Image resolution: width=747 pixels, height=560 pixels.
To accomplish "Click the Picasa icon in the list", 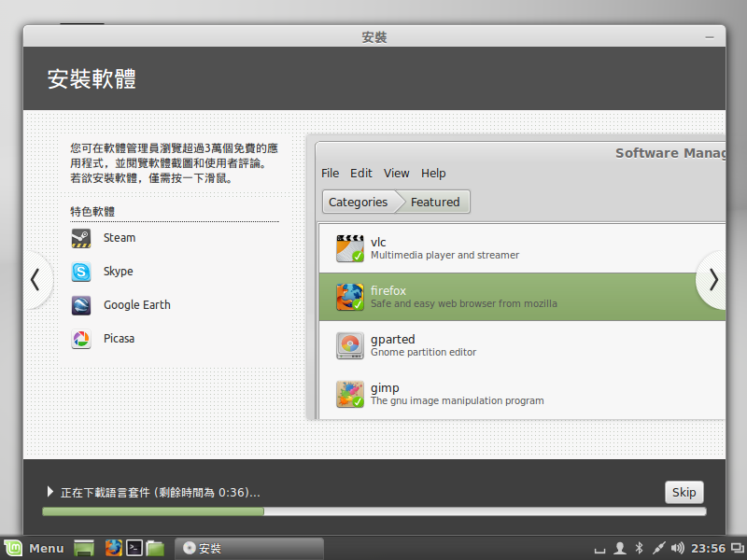I will point(81,339).
